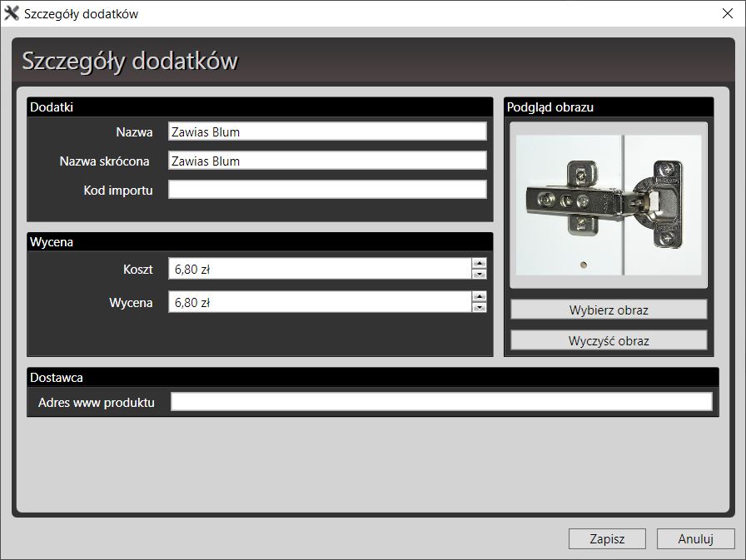Select the Koszt amount field
This screenshot has height=560, width=746.
coord(320,269)
